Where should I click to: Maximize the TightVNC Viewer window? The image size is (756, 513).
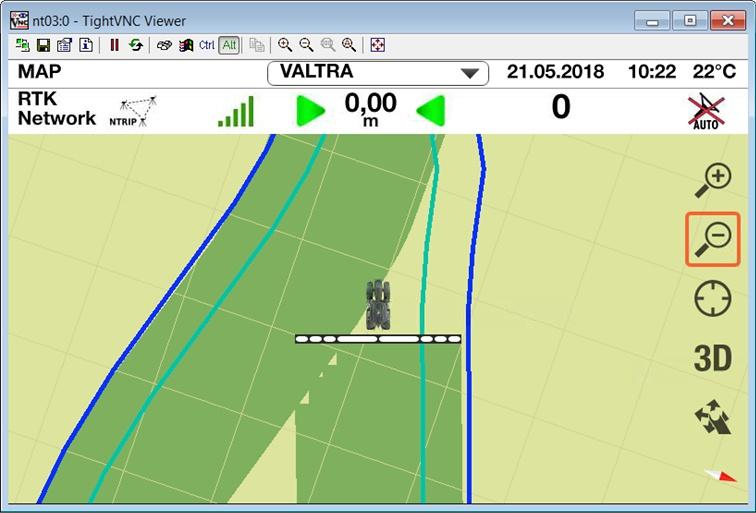[x=690, y=20]
